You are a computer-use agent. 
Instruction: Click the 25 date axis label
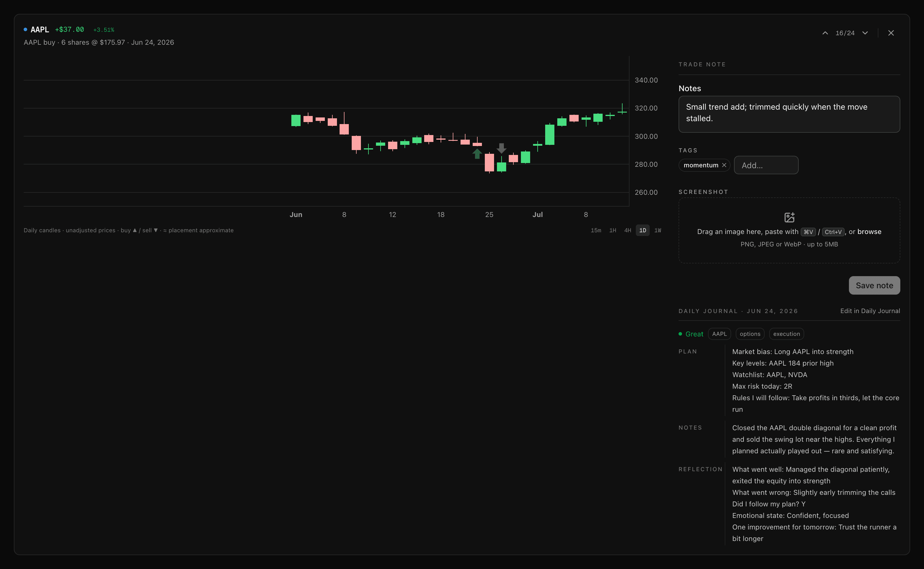[x=489, y=214]
